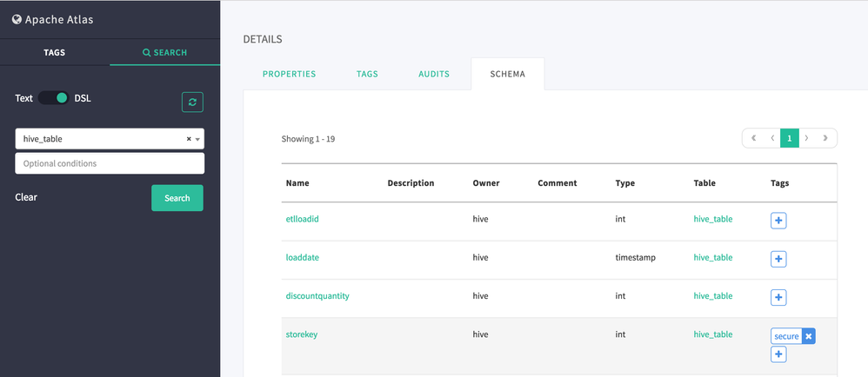Click the Apache Atlas globe logo
Image resolution: width=868 pixels, height=377 pixels.
click(17, 19)
